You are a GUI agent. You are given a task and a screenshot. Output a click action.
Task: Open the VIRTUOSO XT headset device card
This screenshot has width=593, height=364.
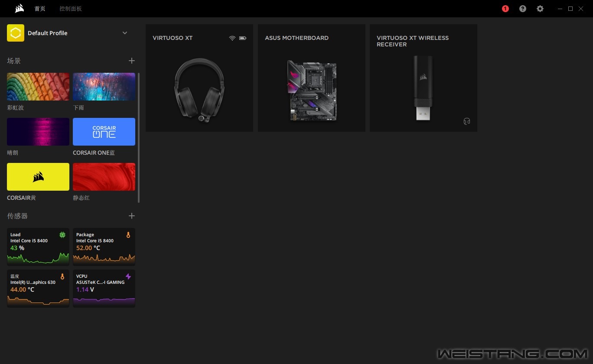pyautogui.click(x=199, y=78)
